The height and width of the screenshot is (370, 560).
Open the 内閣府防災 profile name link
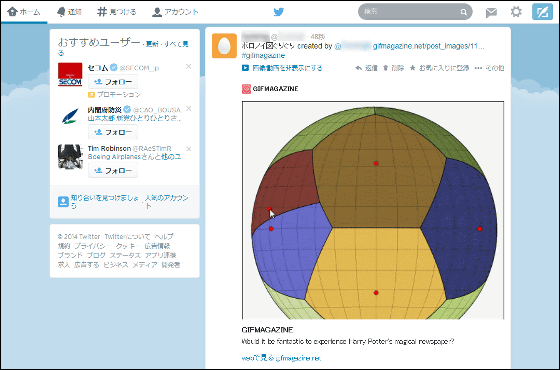[105, 110]
